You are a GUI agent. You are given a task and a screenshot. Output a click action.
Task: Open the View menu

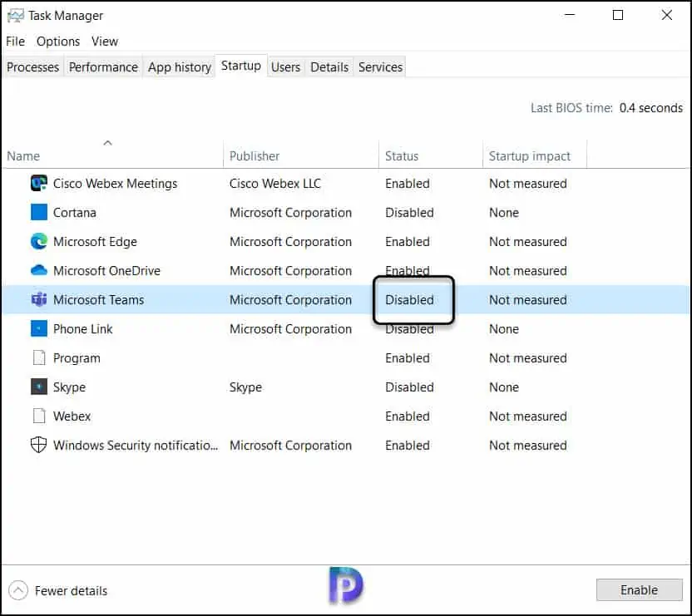[x=105, y=42]
